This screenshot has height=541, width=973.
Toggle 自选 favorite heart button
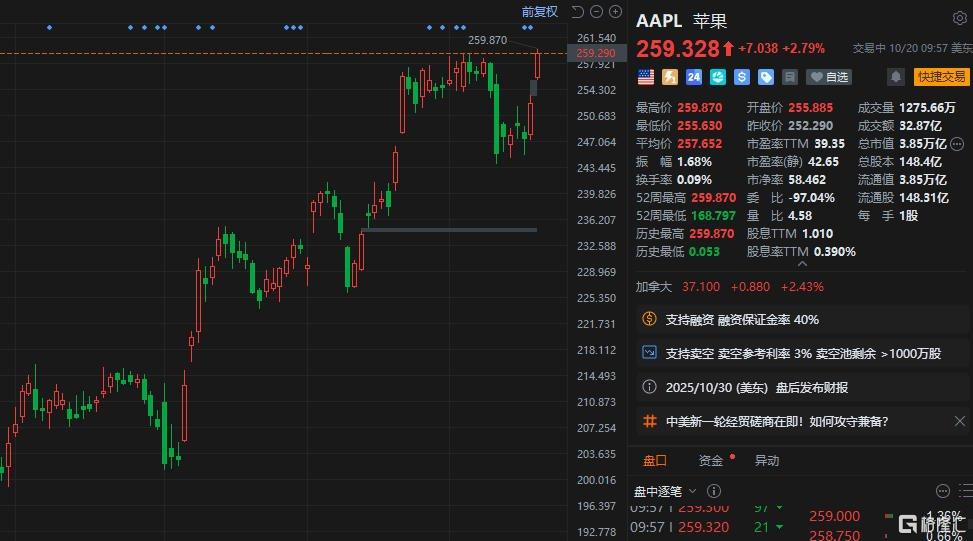[829, 77]
